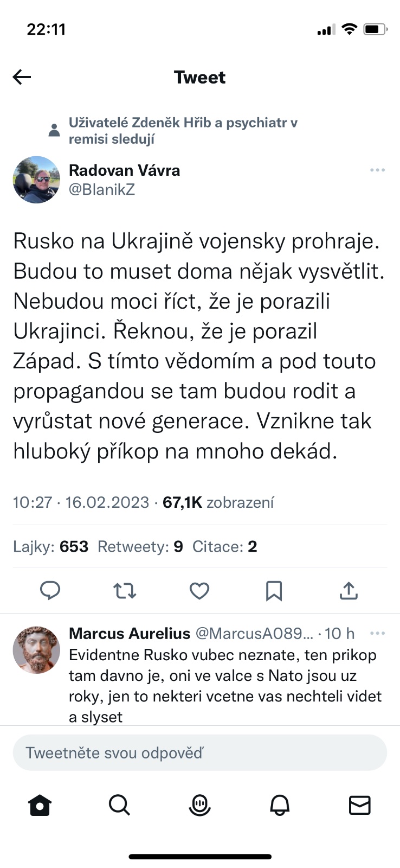The image size is (400, 868).
Task: Open the Spaces microphone tab
Action: pyautogui.click(x=199, y=805)
